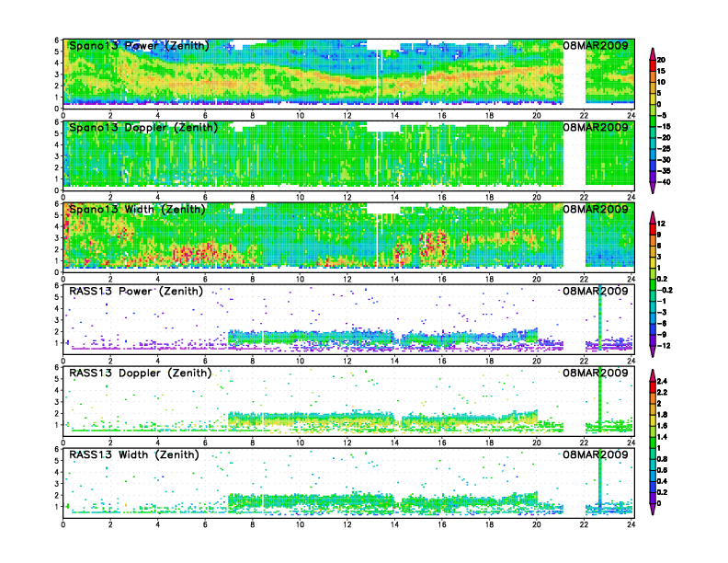Screen dimensions: 728x563
Task: Select the 08MAR2009 date in Spano13 Width panel
Action: 596,209
